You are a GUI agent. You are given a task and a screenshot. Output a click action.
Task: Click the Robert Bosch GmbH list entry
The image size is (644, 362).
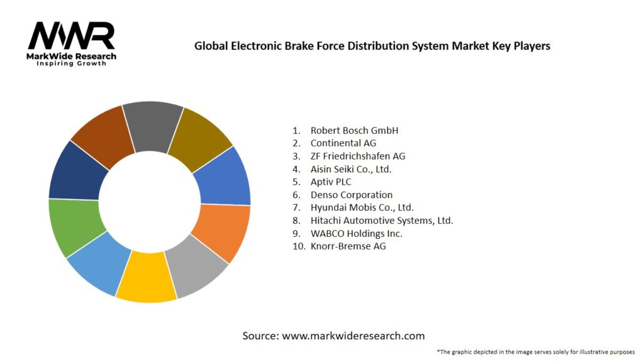354,131
